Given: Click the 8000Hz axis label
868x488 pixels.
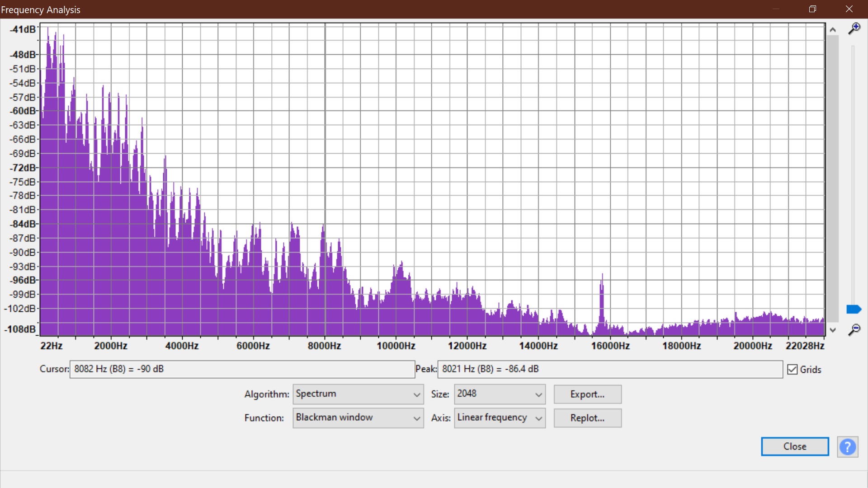Looking at the screenshot, I should [x=324, y=346].
